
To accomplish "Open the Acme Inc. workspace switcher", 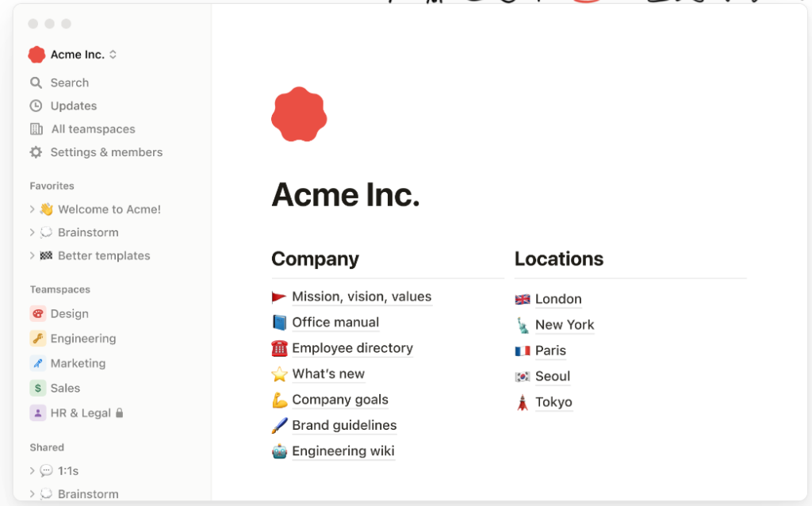I will click(73, 55).
